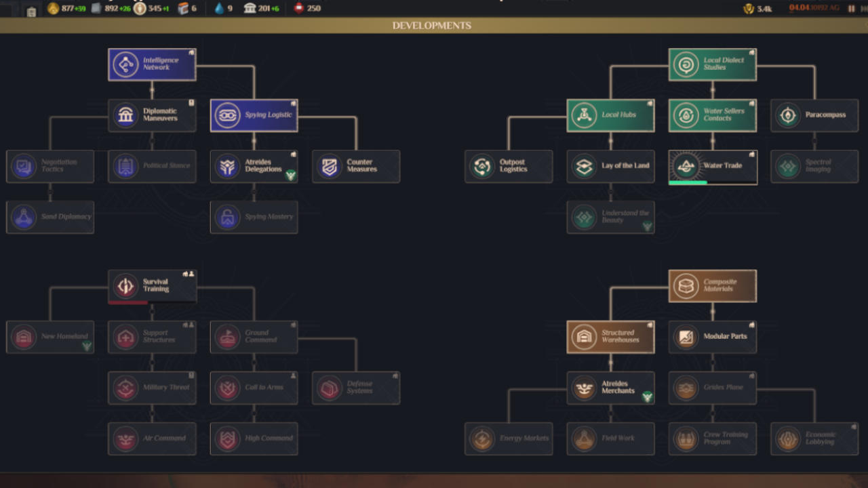Click the Local Hubs icon
Screen dimensions: 868x488
[584, 116]
